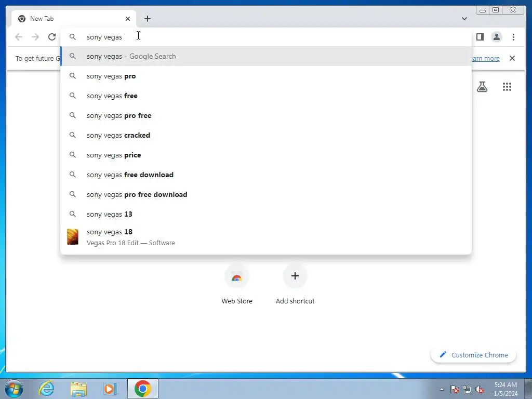Launch Internet Explorer from the taskbar
The image size is (532, 399).
coord(46,389)
